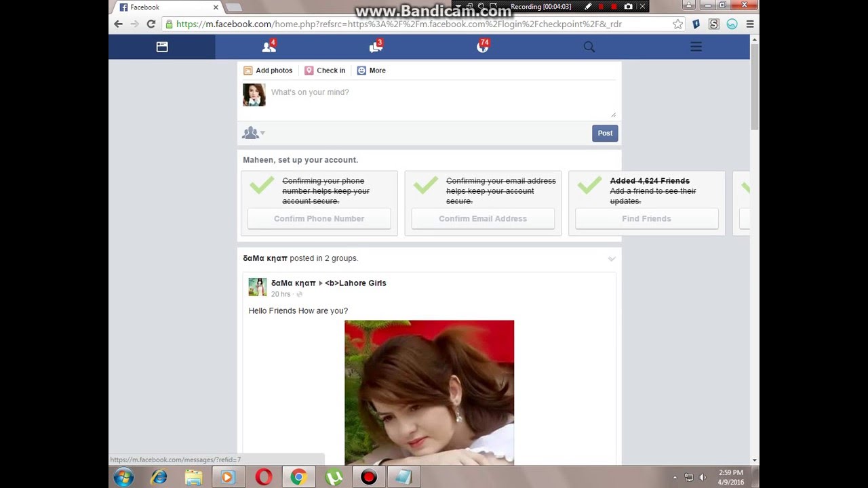This screenshot has height=488, width=868.
Task: Pause the Bandicam recording
Action: [601, 6]
